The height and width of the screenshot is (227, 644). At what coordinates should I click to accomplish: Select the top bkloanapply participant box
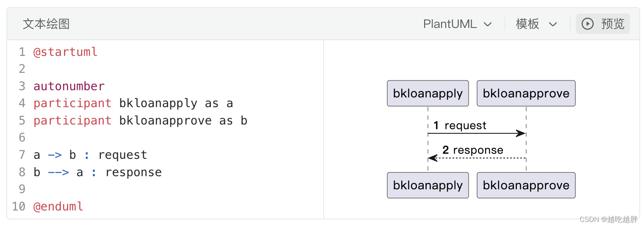pos(427,93)
